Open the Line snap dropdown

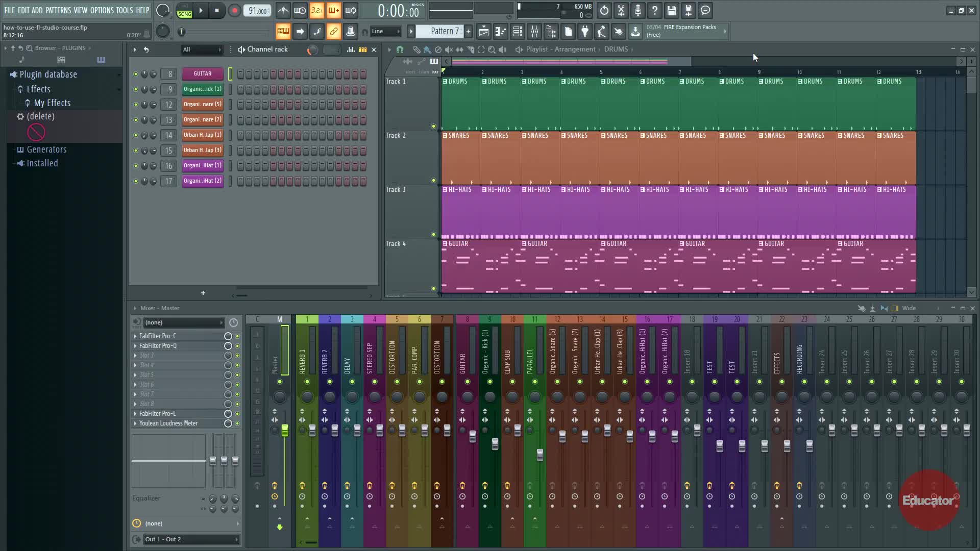(x=385, y=32)
